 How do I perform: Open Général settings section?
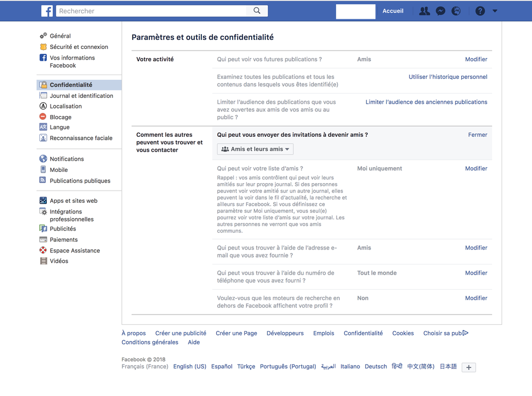[x=60, y=36]
